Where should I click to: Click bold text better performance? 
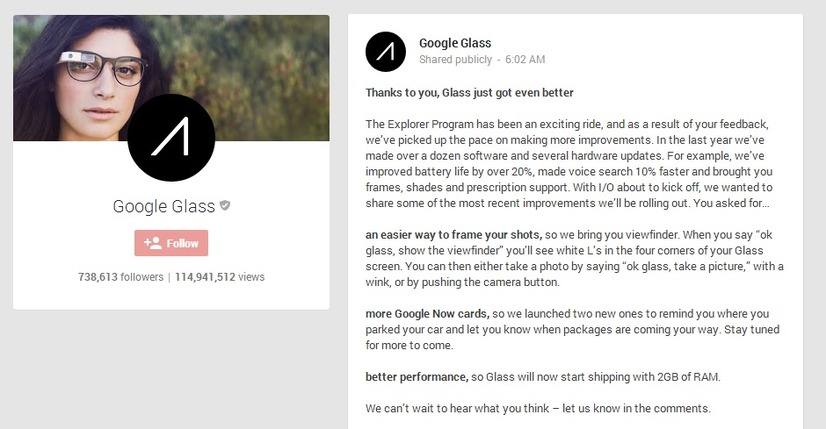click(417, 377)
